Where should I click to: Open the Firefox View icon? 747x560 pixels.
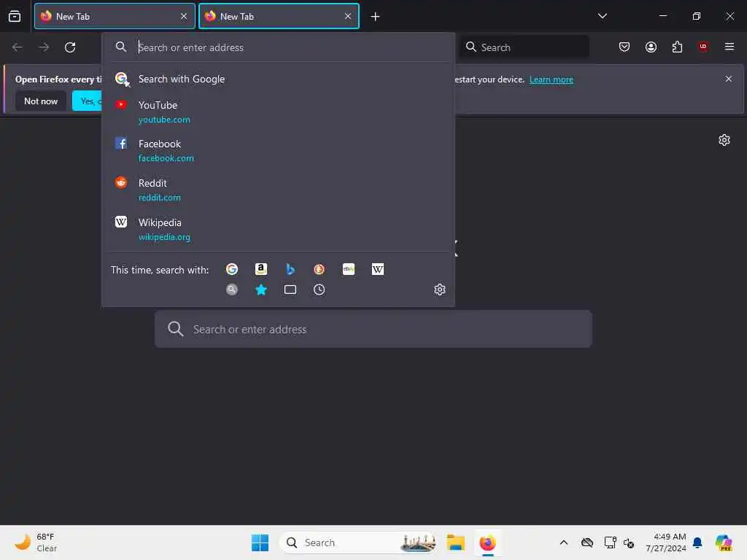coord(15,16)
